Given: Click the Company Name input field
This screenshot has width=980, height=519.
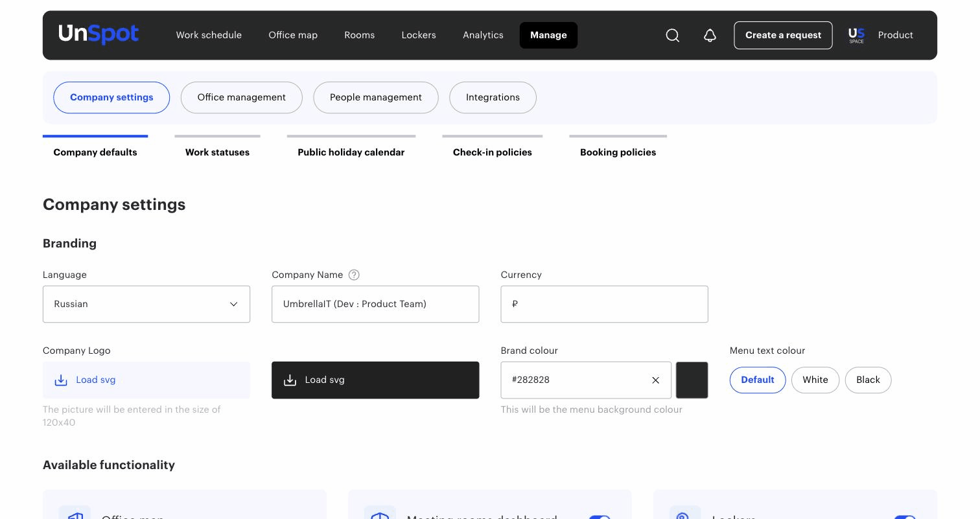Looking at the screenshot, I should tap(375, 305).
